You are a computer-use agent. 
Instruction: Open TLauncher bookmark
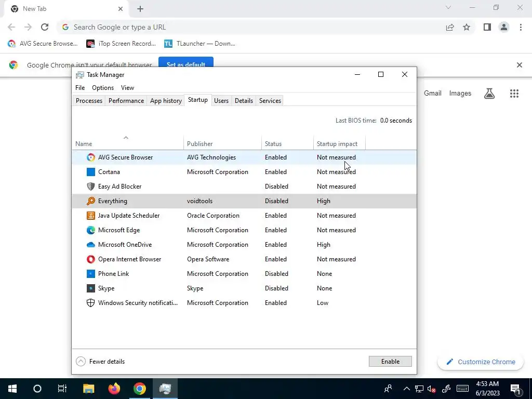point(199,44)
